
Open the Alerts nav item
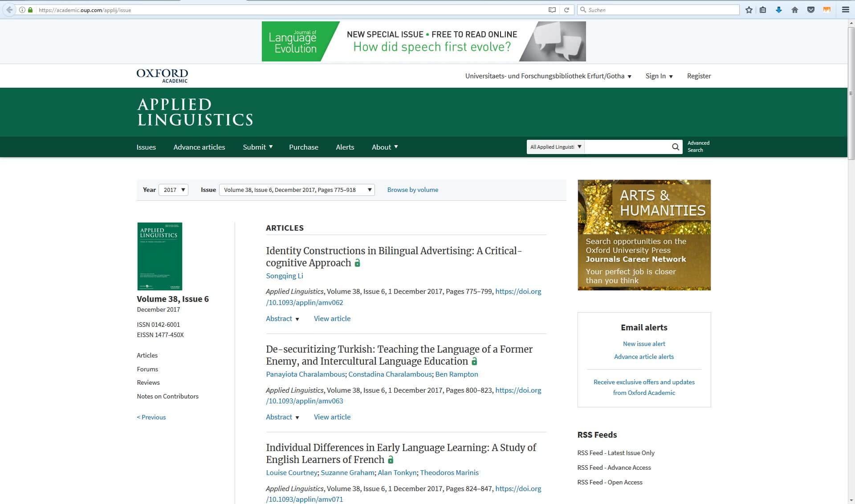345,147
